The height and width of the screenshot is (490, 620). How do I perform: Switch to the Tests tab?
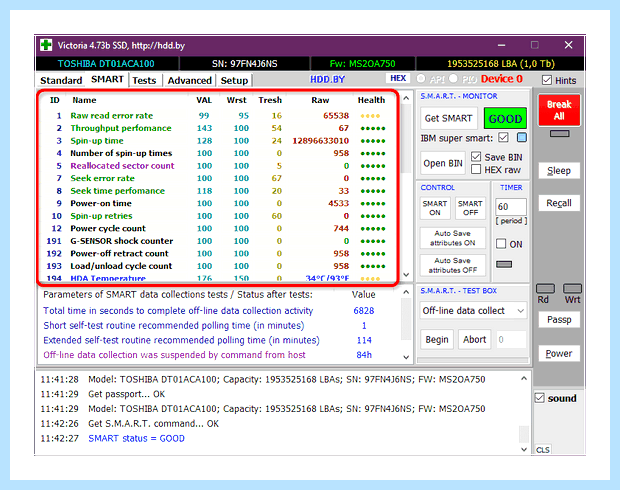click(144, 80)
